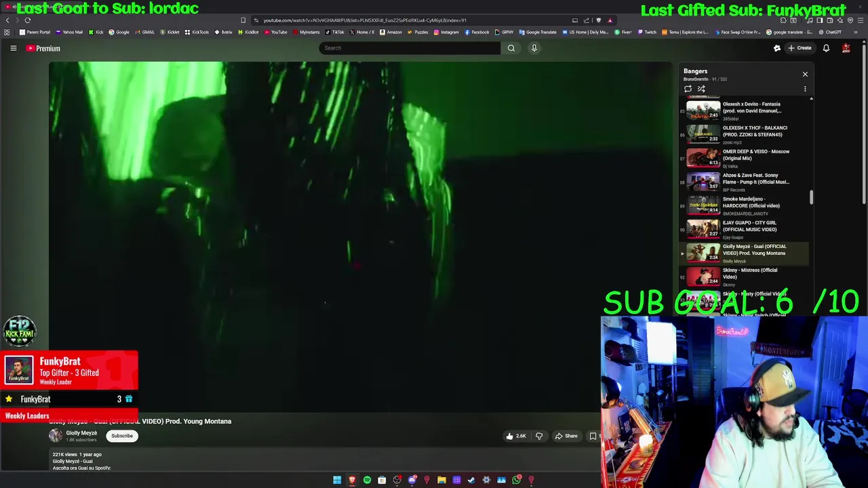Viewport: 868px width, 488px height.
Task: Open Botrix bookmark
Action: (223, 32)
